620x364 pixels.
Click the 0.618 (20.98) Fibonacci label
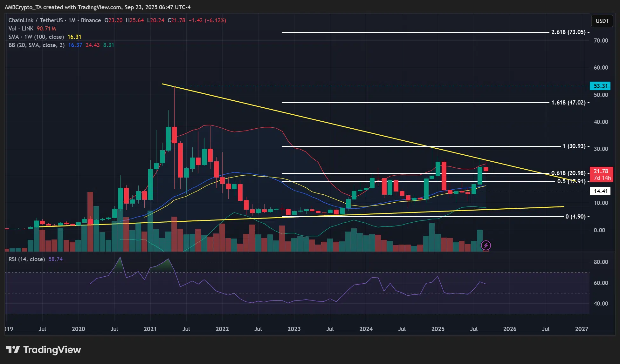568,173
